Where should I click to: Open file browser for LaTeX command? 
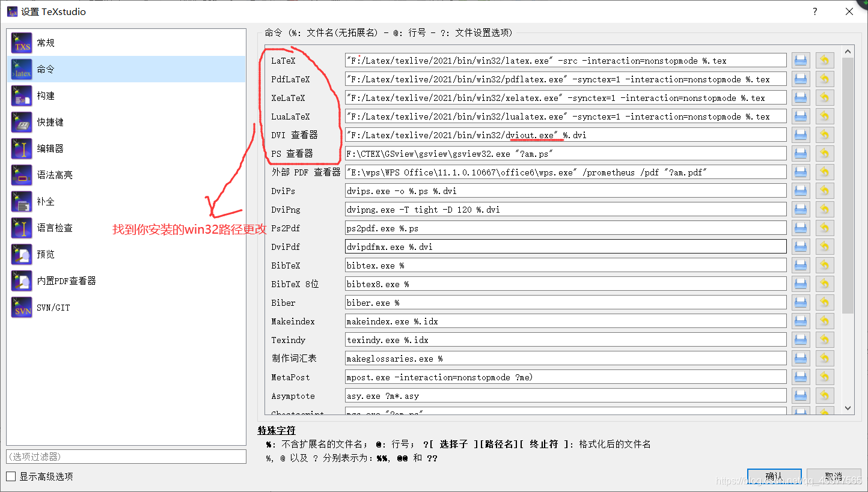801,60
